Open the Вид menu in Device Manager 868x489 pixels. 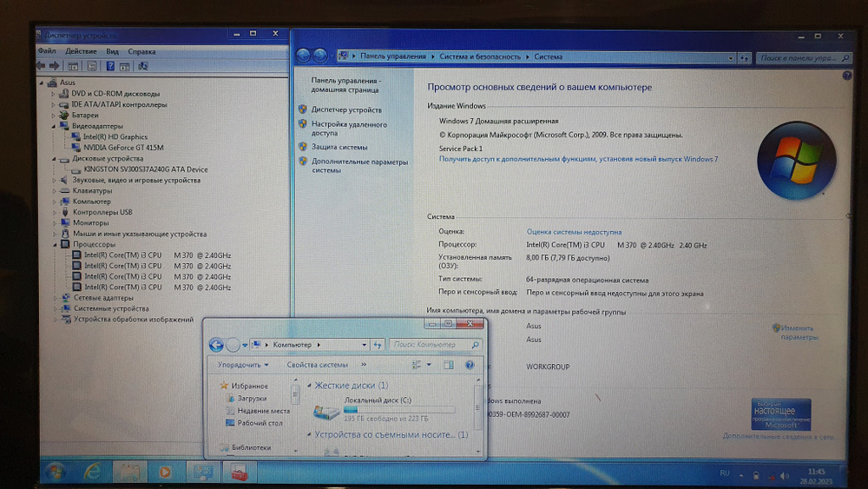pos(112,51)
